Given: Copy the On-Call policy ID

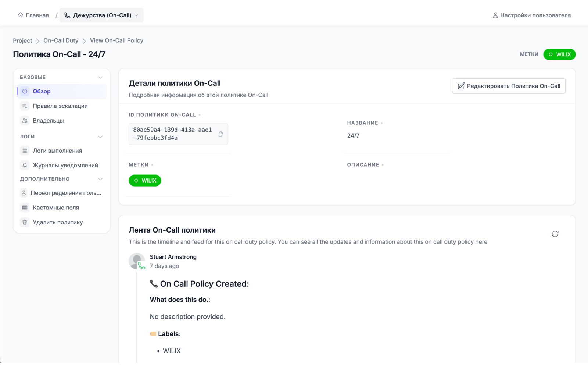Looking at the screenshot, I should click(221, 134).
